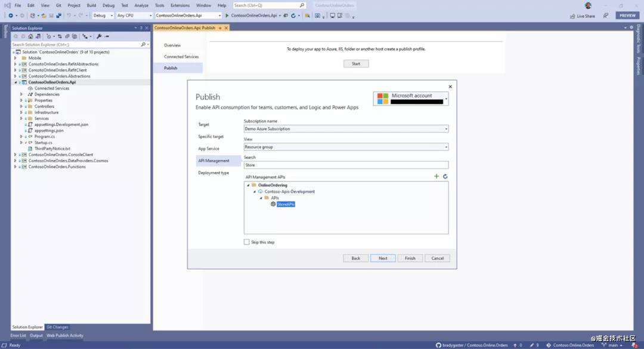Click the Show All Files icon in Solution Explorer
Viewport: 644px width, 349px height.
pyautogui.click(x=75, y=36)
